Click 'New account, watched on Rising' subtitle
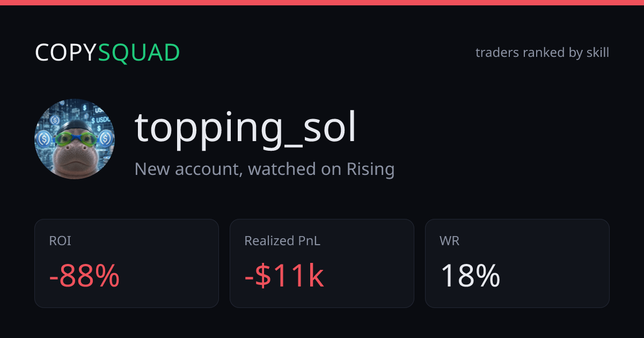 265,169
